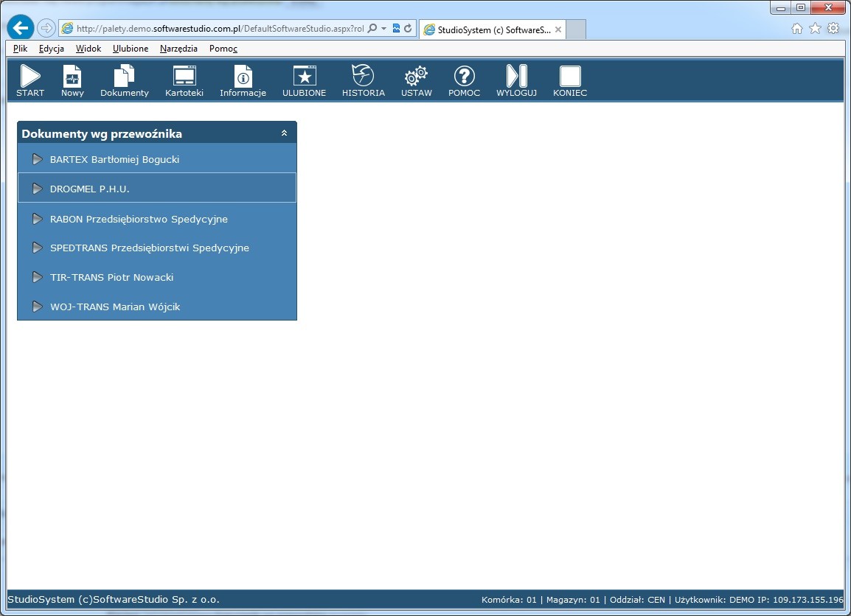Open the Pomoc menu

(223, 48)
